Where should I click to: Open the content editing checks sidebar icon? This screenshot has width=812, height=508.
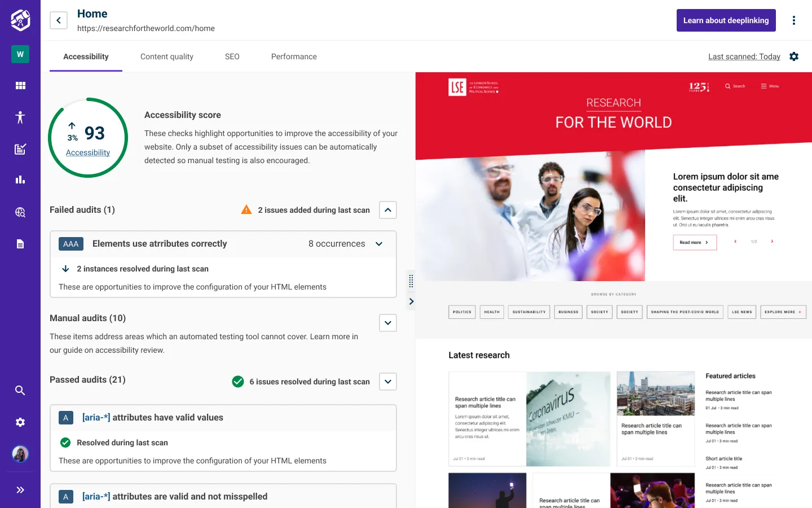pyautogui.click(x=20, y=148)
